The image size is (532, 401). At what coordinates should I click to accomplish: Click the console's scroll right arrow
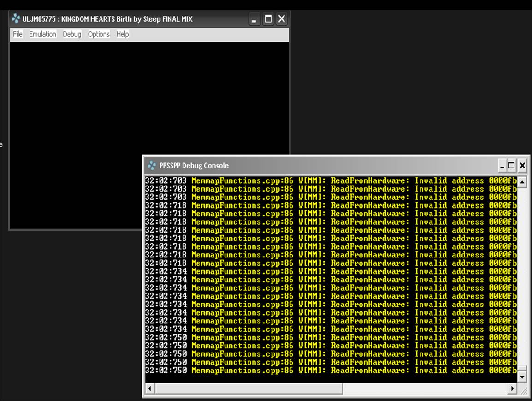512,389
